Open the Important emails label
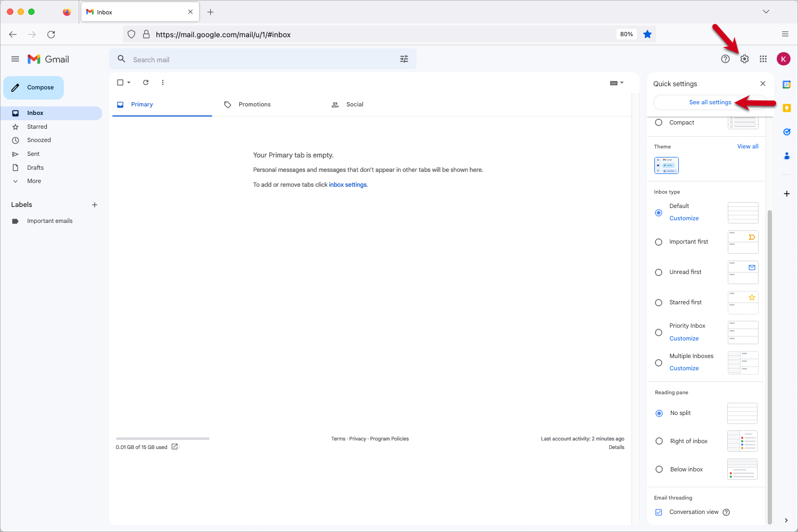The height and width of the screenshot is (532, 798). click(51, 221)
